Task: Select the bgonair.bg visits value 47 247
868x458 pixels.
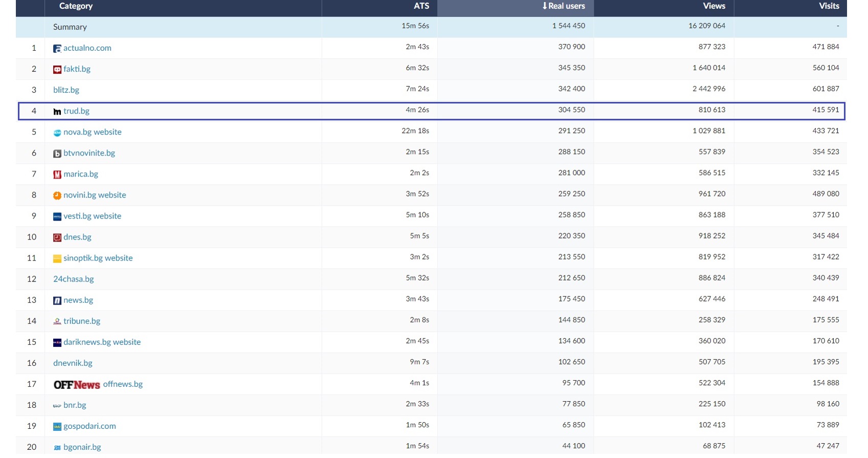Action: (828, 446)
